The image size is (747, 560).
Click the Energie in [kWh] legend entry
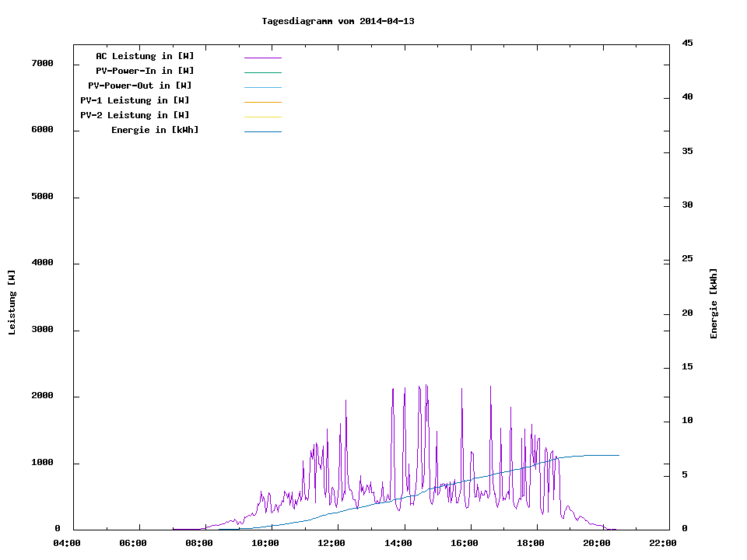click(x=155, y=130)
